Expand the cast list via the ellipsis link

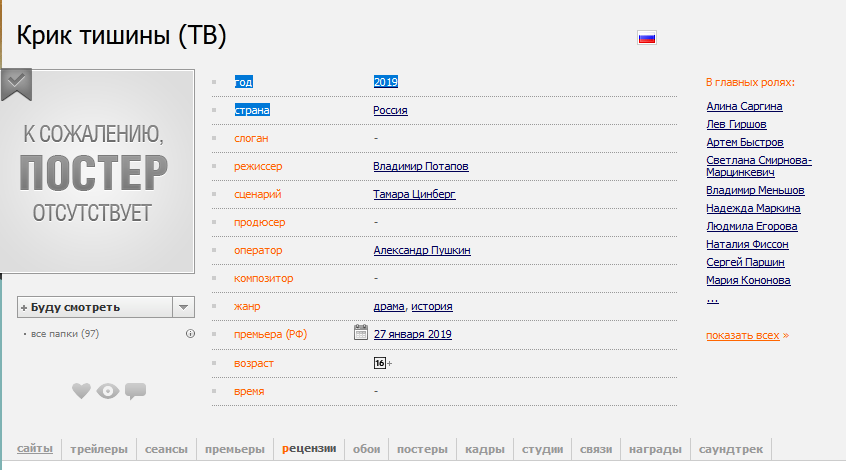tap(711, 298)
